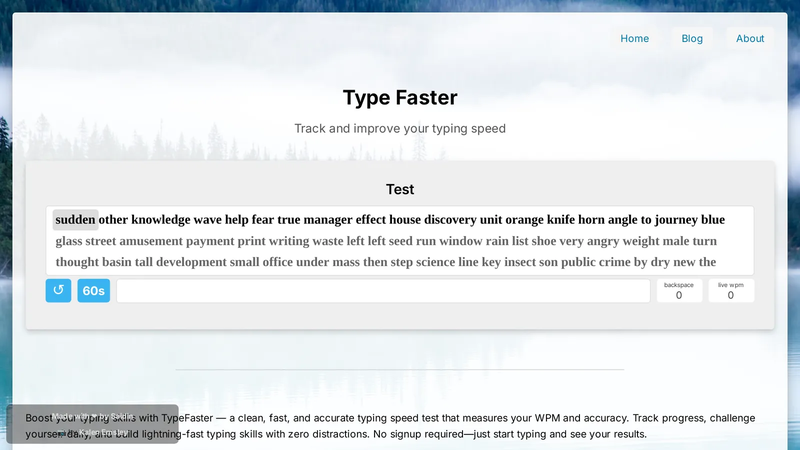This screenshot has height=450, width=800.
Task: Click the "Test" section heading
Action: pyautogui.click(x=400, y=189)
